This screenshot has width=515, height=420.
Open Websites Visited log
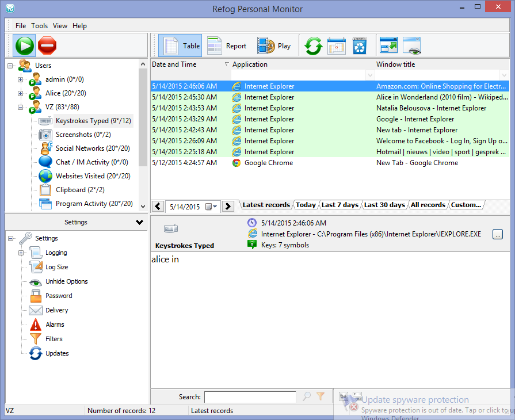point(93,176)
